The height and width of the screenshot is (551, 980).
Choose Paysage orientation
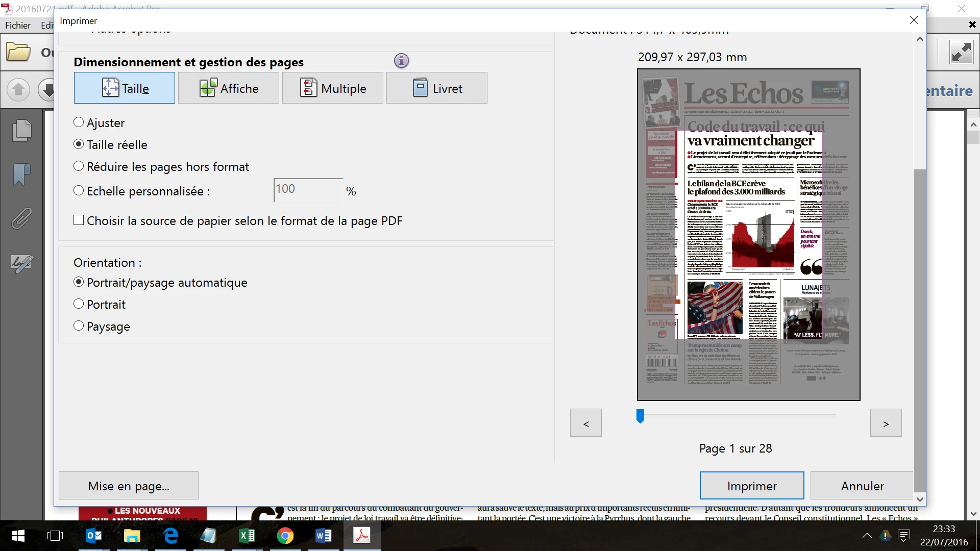coord(79,326)
